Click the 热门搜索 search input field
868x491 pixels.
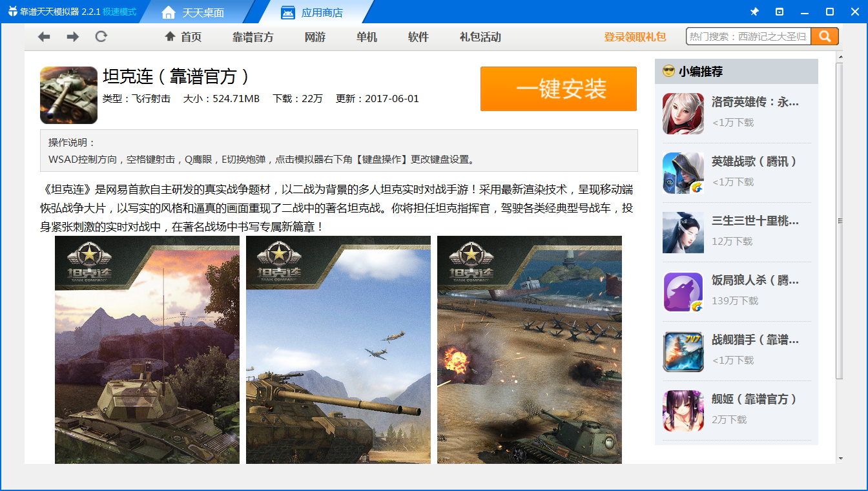pyautogui.click(x=749, y=37)
